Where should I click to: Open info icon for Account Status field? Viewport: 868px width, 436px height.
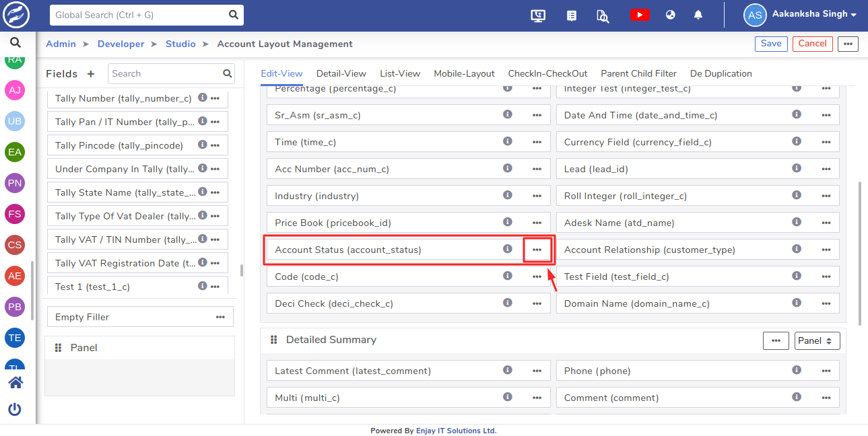(x=508, y=249)
